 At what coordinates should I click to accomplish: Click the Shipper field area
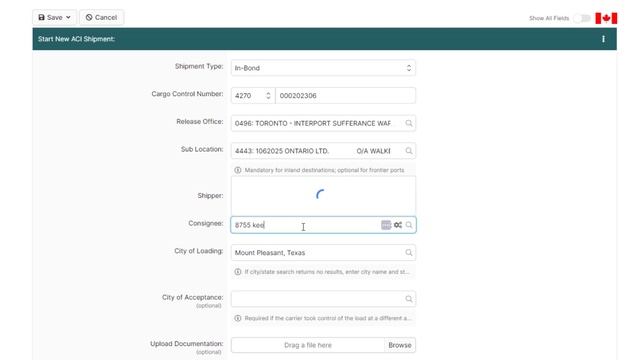(x=323, y=196)
